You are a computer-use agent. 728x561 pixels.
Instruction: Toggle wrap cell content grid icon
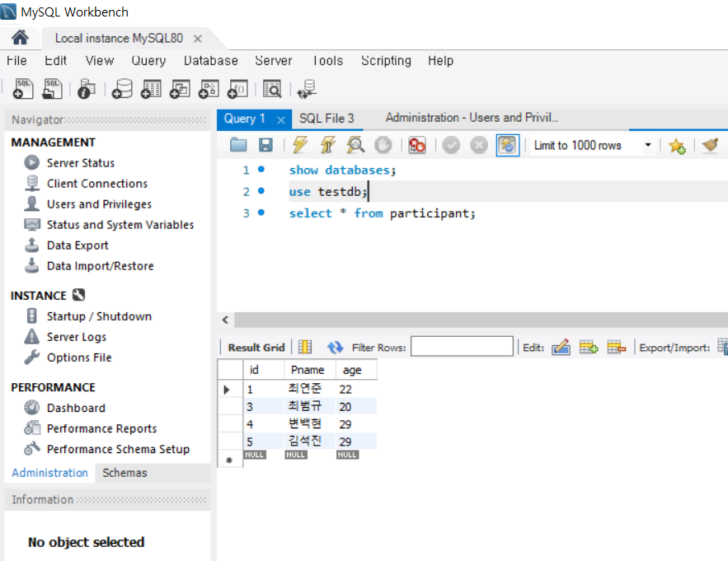point(304,347)
